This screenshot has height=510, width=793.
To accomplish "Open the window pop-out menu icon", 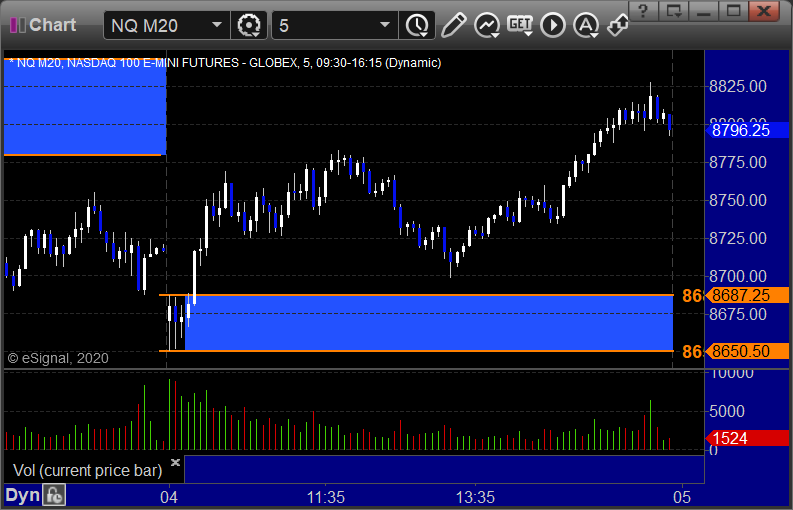I will click(x=674, y=10).
